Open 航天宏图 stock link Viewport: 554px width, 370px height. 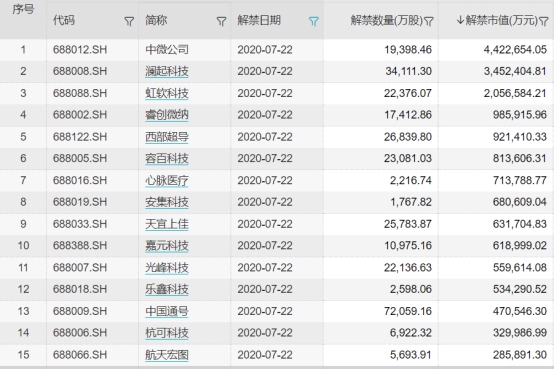pyautogui.click(x=167, y=354)
